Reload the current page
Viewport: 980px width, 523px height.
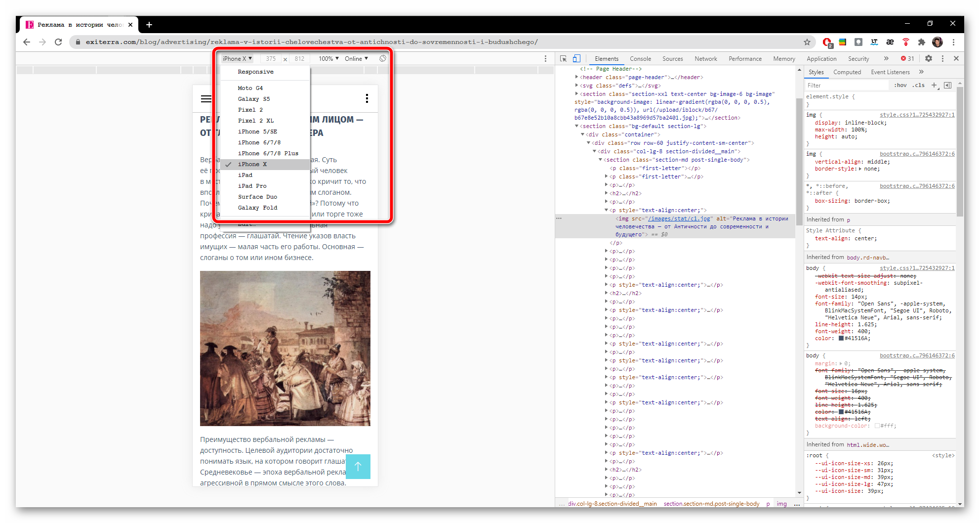(58, 42)
